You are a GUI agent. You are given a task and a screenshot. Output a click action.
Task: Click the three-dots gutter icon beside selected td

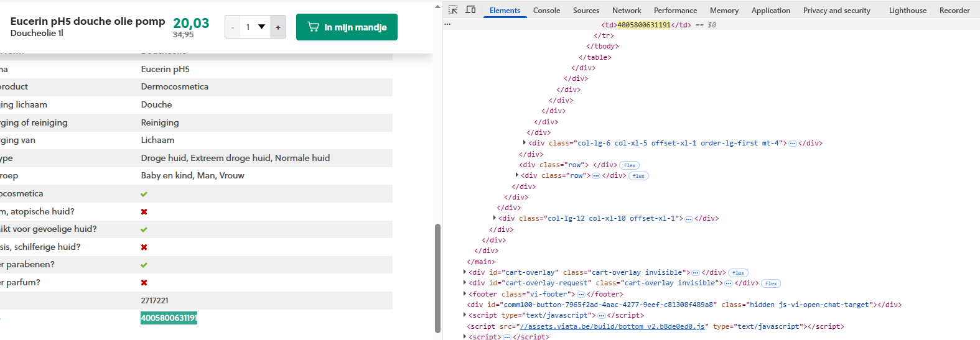pyautogui.click(x=447, y=25)
